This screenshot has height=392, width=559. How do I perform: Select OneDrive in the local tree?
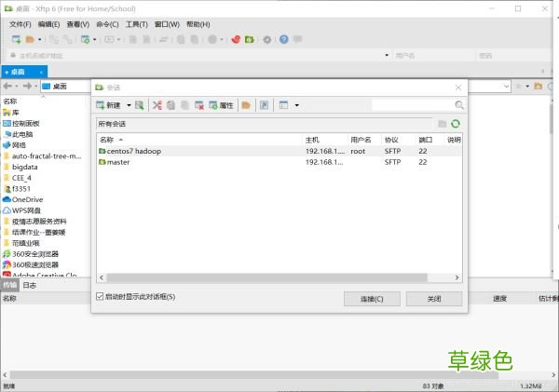[22, 199]
